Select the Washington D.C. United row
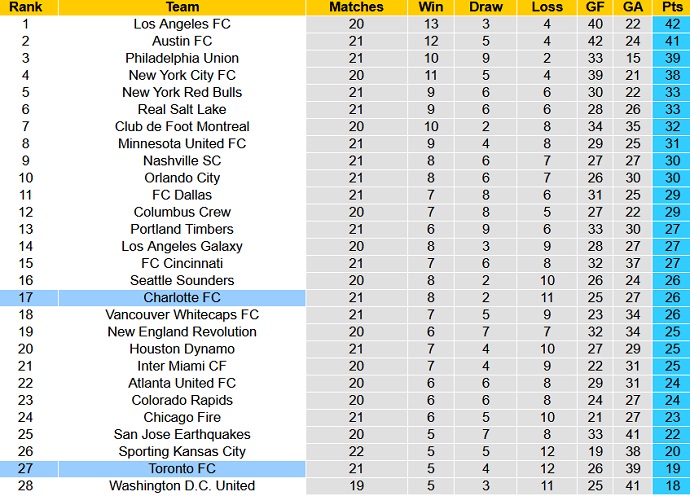 point(182,486)
